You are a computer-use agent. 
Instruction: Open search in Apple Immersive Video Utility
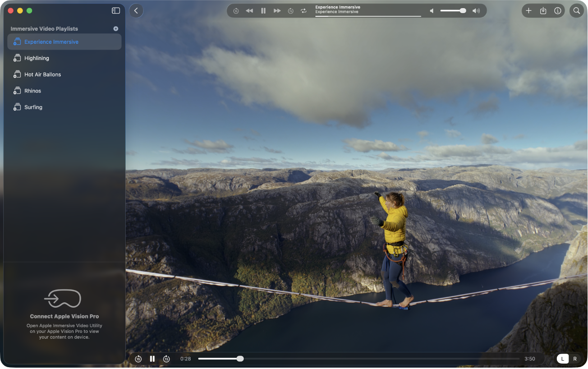(x=576, y=10)
